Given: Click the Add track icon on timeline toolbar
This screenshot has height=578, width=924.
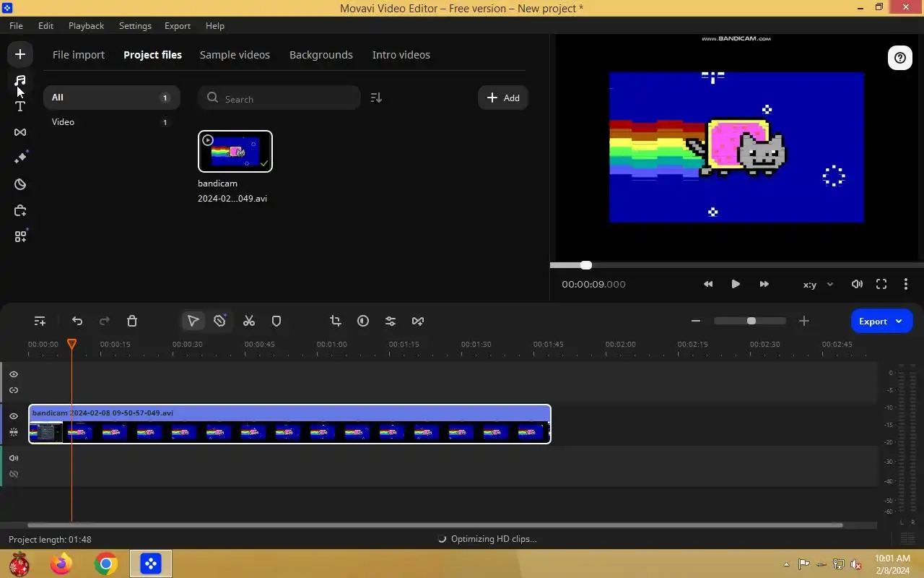Looking at the screenshot, I should coord(40,321).
